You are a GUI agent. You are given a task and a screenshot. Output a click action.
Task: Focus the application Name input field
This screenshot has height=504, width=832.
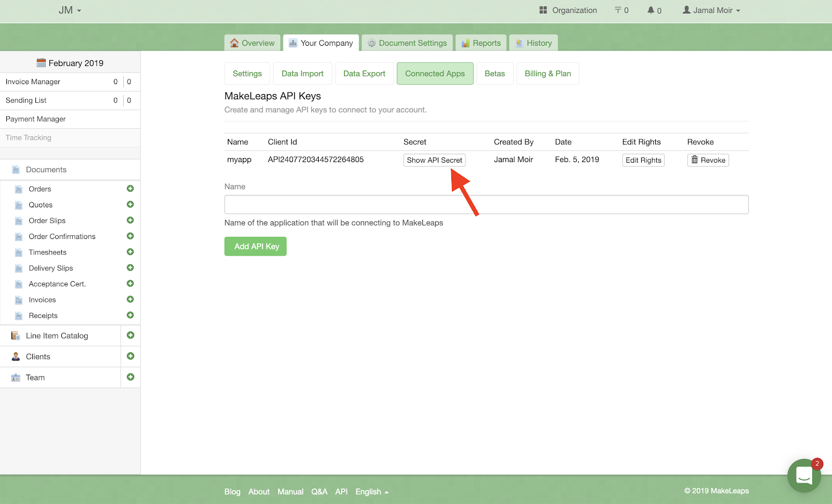(486, 205)
